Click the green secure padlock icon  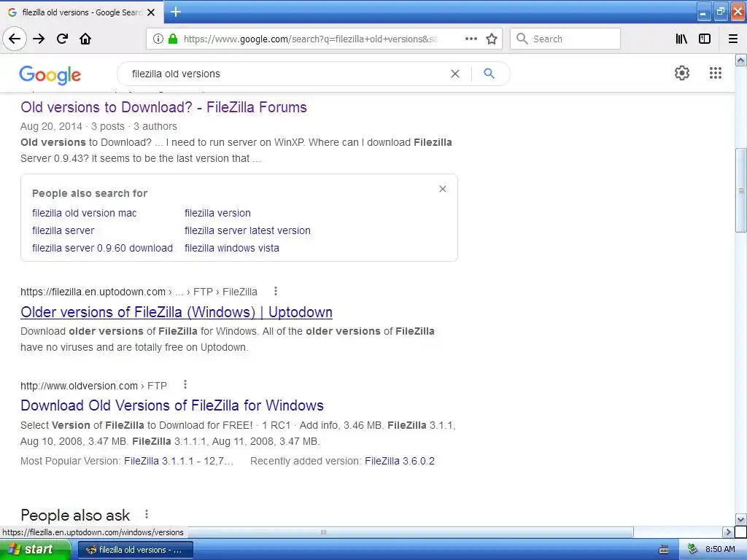click(x=173, y=39)
